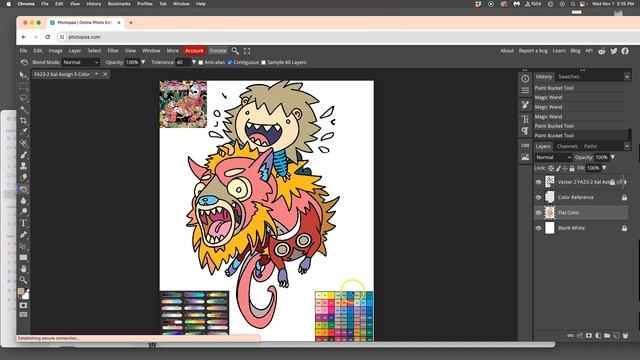Click the search magnifier in menu bar
This screenshot has height=360, width=640.
tap(235, 51)
